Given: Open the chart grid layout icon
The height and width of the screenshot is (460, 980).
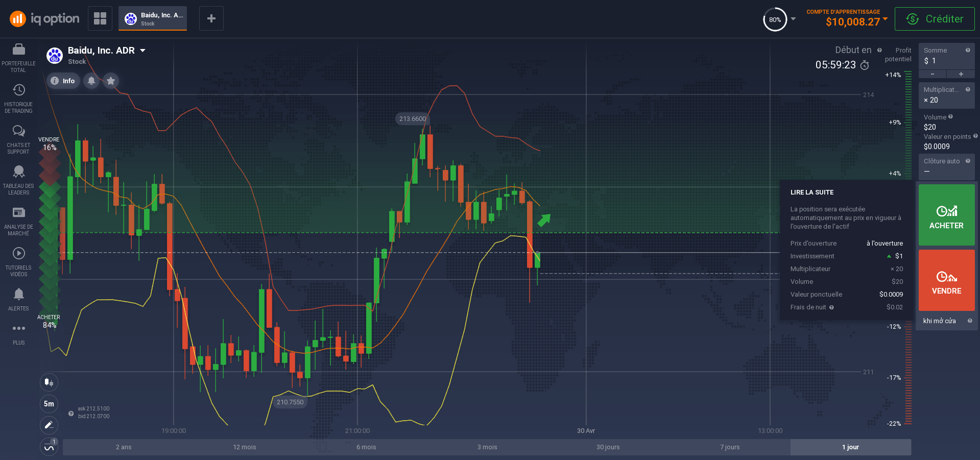Looking at the screenshot, I should pyautogui.click(x=100, y=18).
